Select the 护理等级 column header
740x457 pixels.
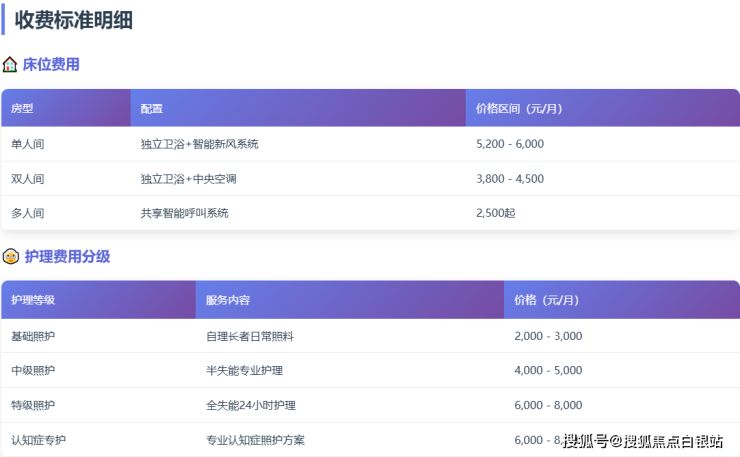pos(33,300)
